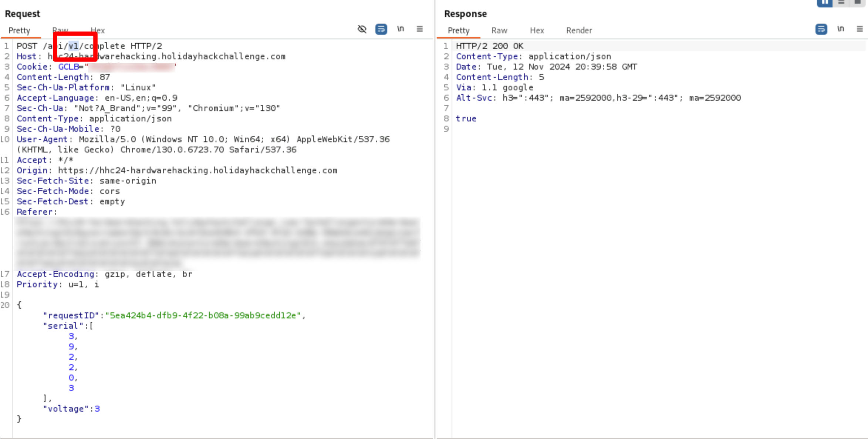This screenshot has height=439, width=868.
Task: Select the Response Pretty tab
Action: (x=458, y=31)
